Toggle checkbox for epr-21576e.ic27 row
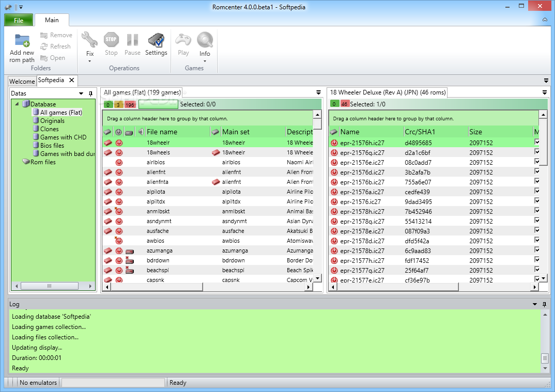The image size is (555, 392). [x=537, y=161]
